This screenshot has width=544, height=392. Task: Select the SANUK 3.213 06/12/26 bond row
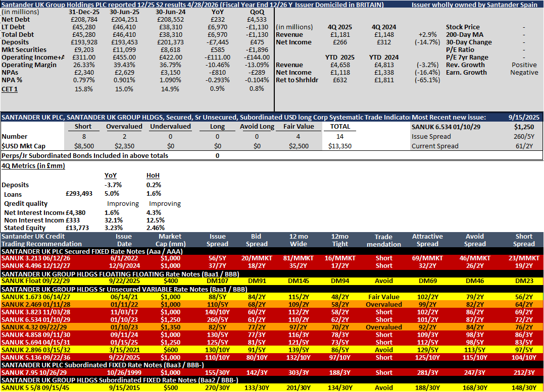tap(272, 258)
